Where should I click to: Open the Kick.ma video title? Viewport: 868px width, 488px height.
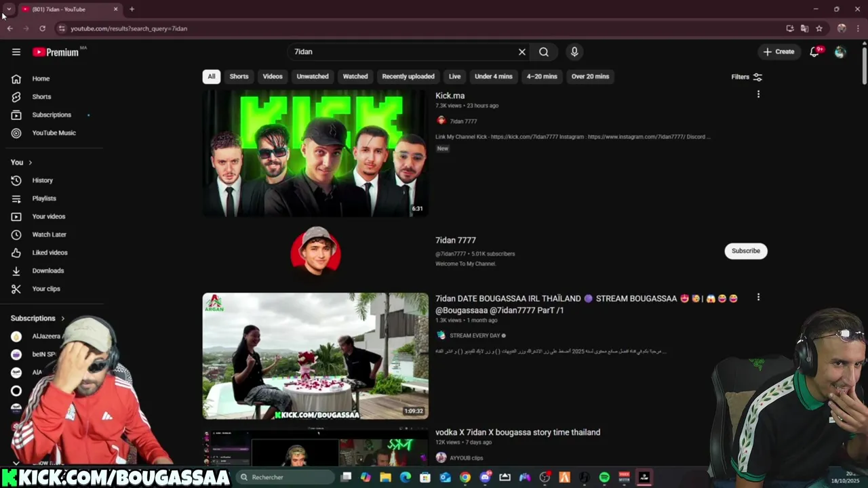point(450,96)
